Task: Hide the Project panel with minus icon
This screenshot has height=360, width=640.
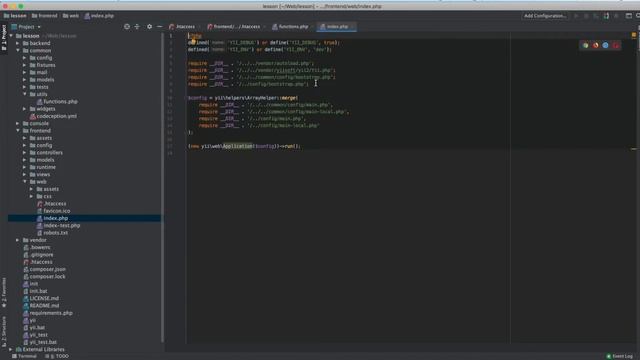Action: (160, 27)
